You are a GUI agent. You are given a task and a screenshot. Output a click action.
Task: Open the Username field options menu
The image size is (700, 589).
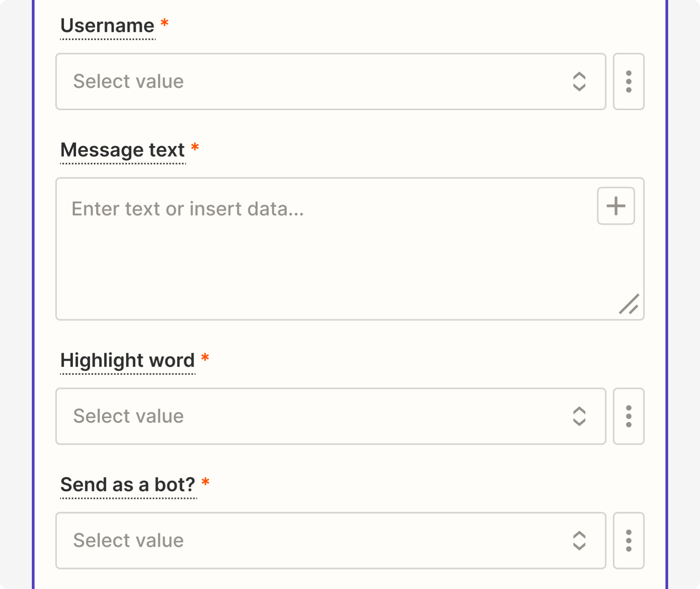click(628, 82)
